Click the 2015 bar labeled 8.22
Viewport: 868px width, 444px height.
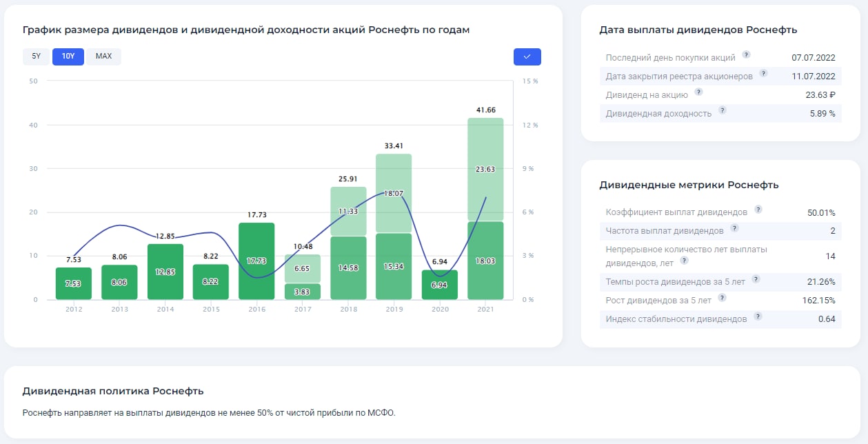pos(211,282)
